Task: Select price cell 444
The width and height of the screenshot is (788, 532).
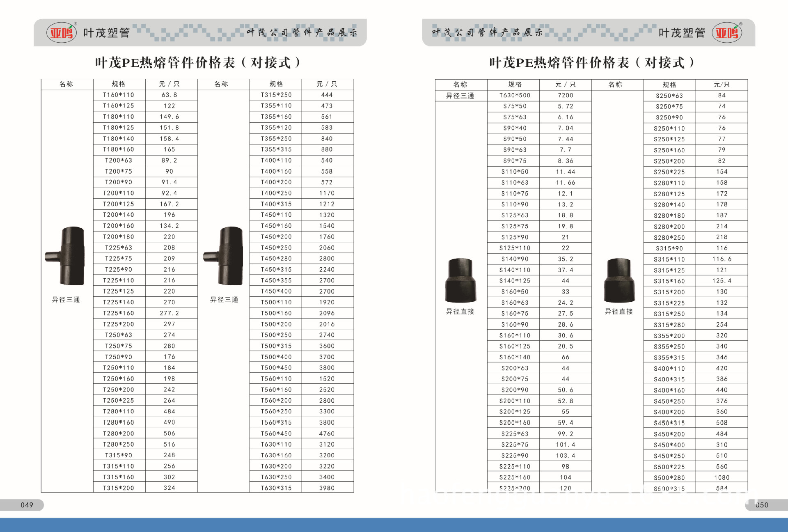Action: (x=328, y=95)
